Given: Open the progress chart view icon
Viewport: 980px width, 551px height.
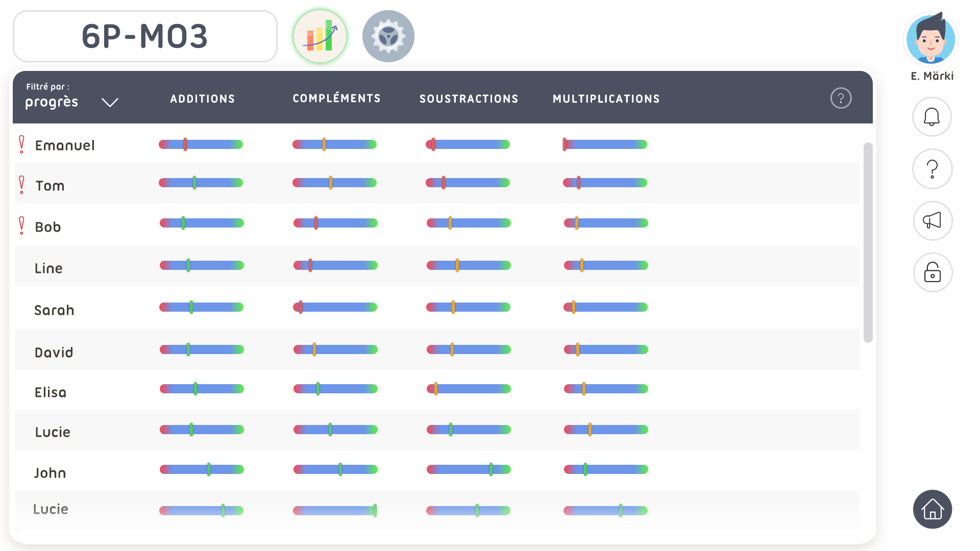Looking at the screenshot, I should tap(320, 37).
